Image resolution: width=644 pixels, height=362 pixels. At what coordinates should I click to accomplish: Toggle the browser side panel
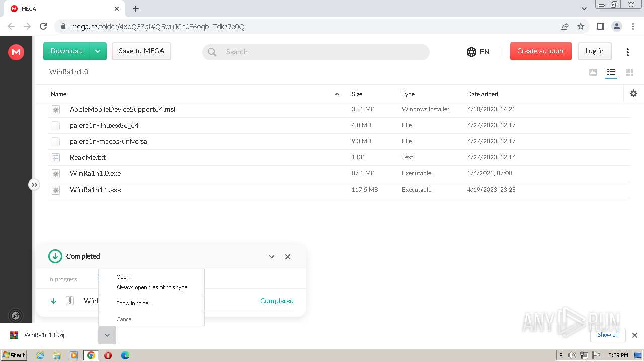tap(600, 26)
